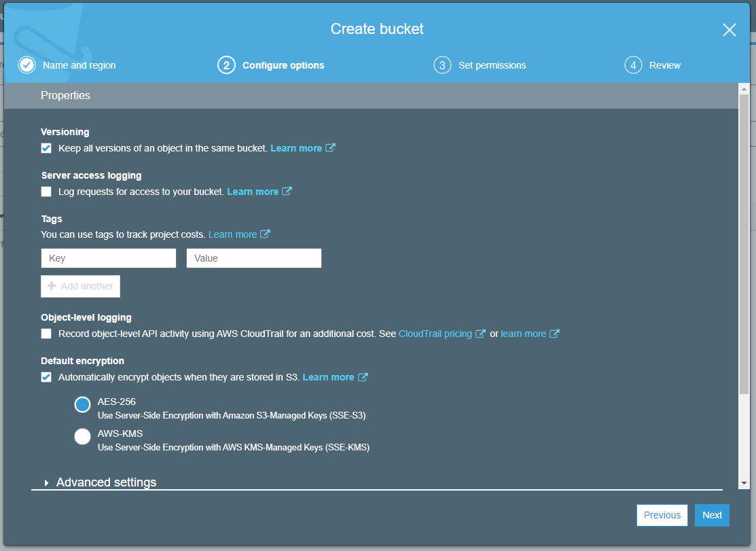Image resolution: width=756 pixels, height=551 pixels.
Task: Click the tag Value input field
Action: click(x=254, y=258)
